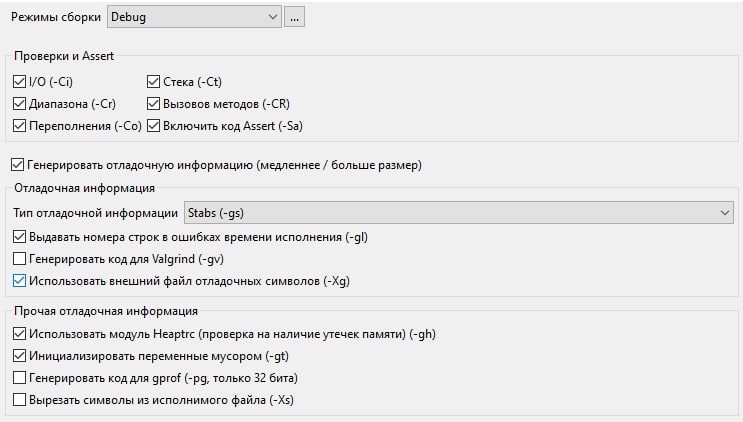
Task: Expand the Stabs (-gs) debug type dropdown
Action: [x=459, y=213]
